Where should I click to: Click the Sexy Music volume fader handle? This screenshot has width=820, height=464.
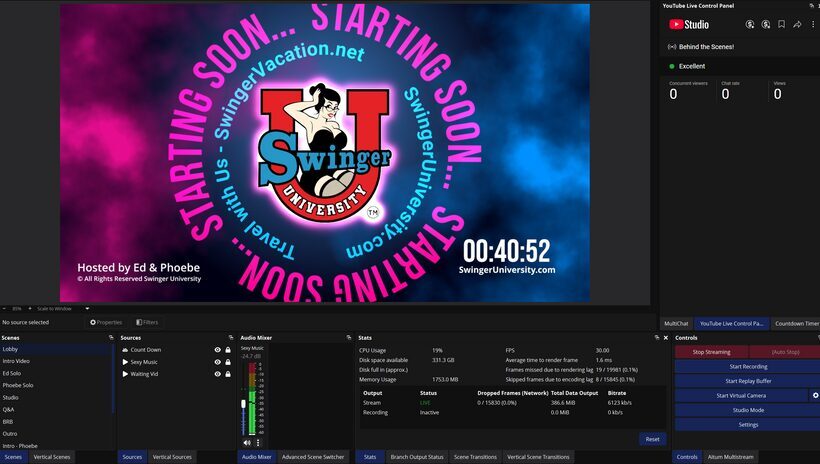point(243,404)
